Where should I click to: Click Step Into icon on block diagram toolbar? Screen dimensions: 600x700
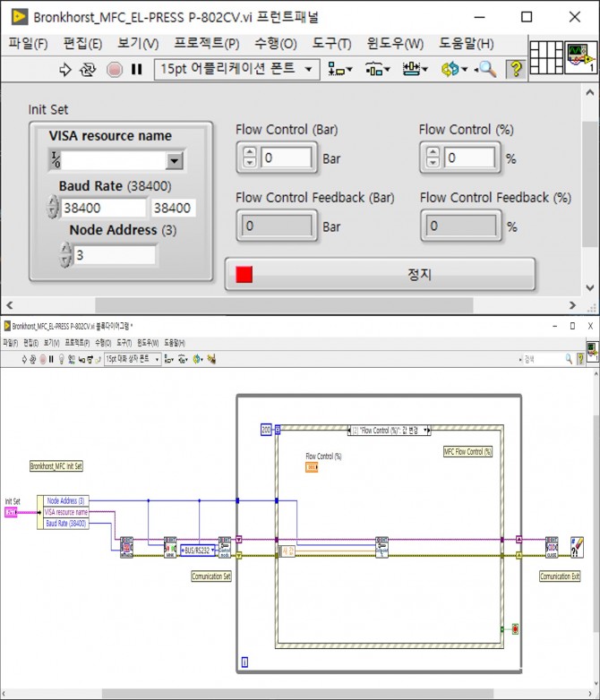[81, 359]
